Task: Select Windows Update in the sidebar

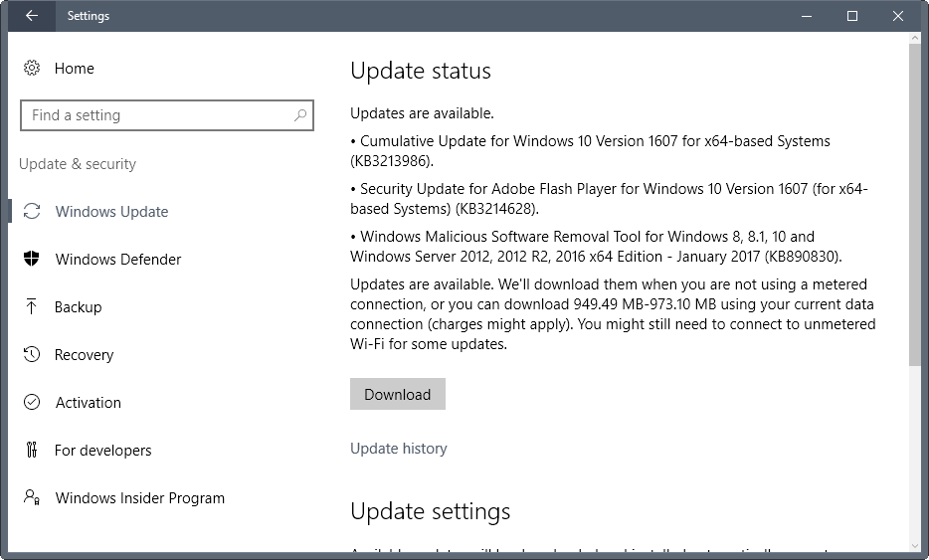Action: [x=111, y=212]
